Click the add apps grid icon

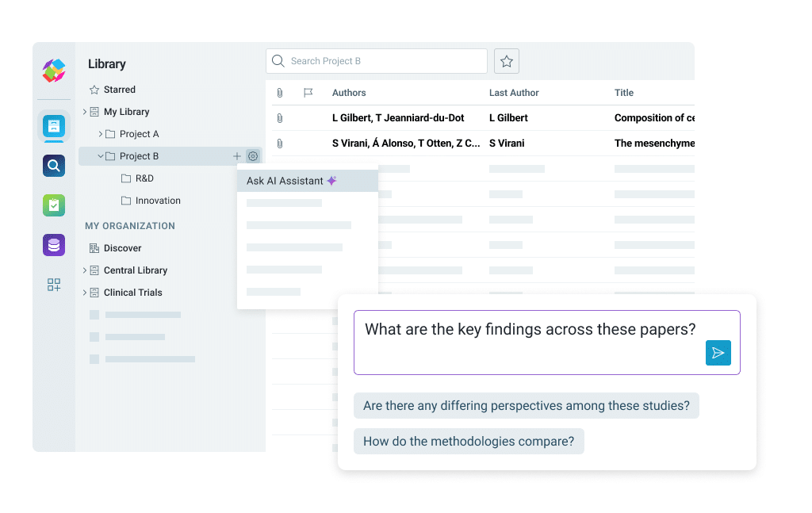tap(54, 285)
